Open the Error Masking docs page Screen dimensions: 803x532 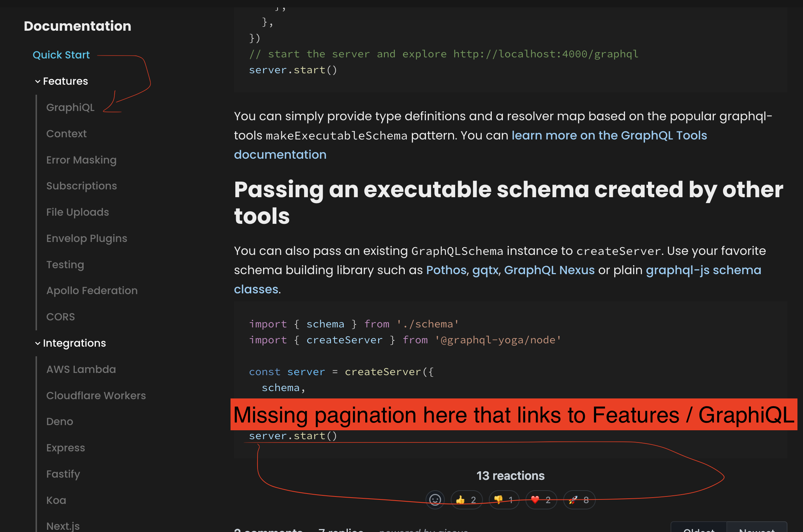pyautogui.click(x=81, y=160)
